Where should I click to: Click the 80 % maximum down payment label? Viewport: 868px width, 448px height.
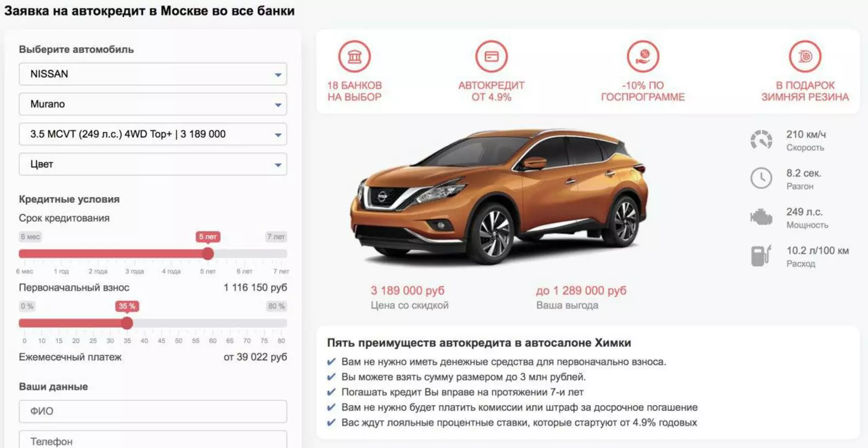coord(276,306)
